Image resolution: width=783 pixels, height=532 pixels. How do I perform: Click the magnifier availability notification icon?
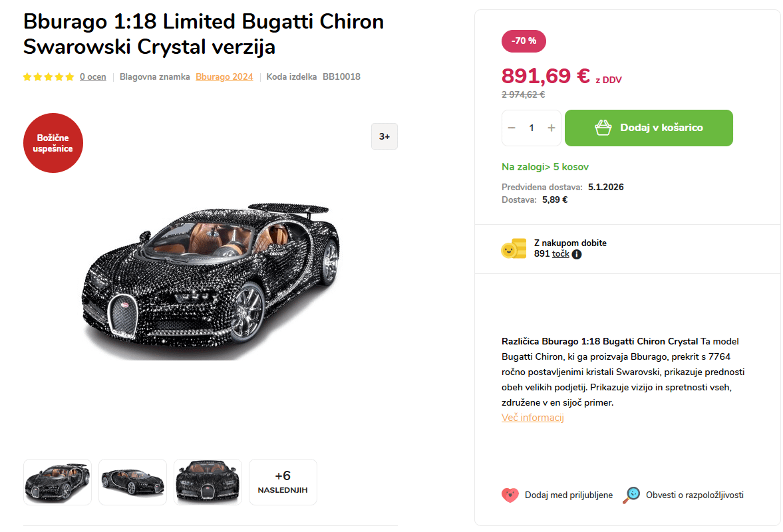coord(631,495)
